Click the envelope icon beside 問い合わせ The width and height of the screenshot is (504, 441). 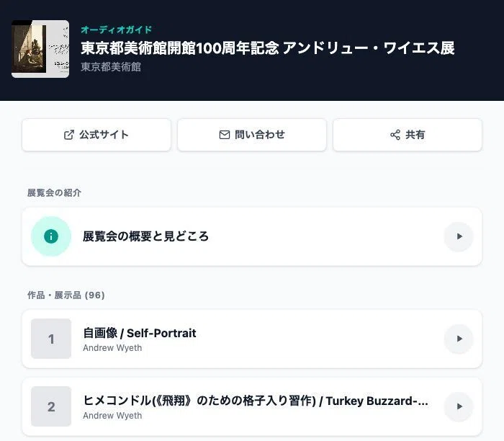point(225,135)
